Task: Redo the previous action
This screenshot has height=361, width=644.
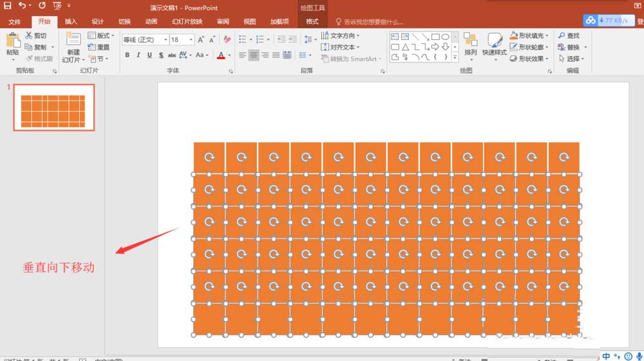Action: (x=42, y=5)
